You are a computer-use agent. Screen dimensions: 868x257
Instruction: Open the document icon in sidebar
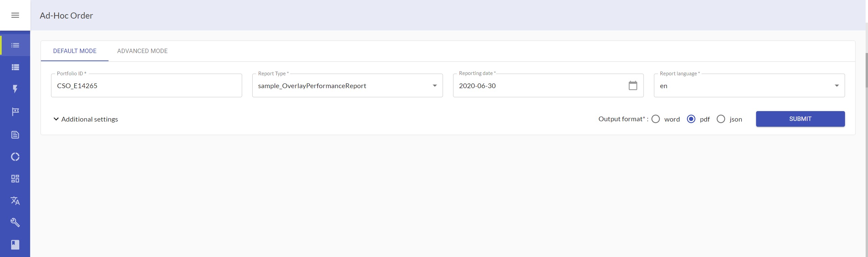pos(15,135)
